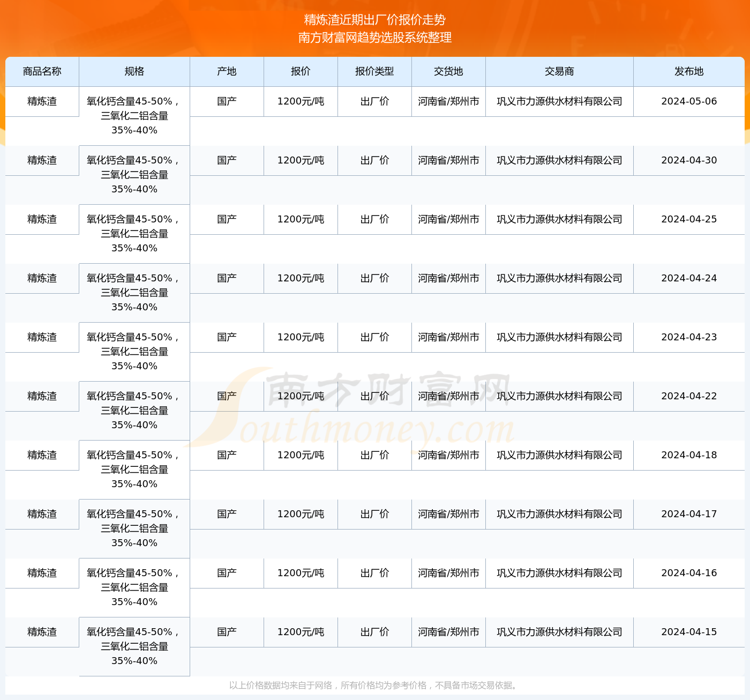
Task: Click the 产地 column header
Action: [227, 71]
